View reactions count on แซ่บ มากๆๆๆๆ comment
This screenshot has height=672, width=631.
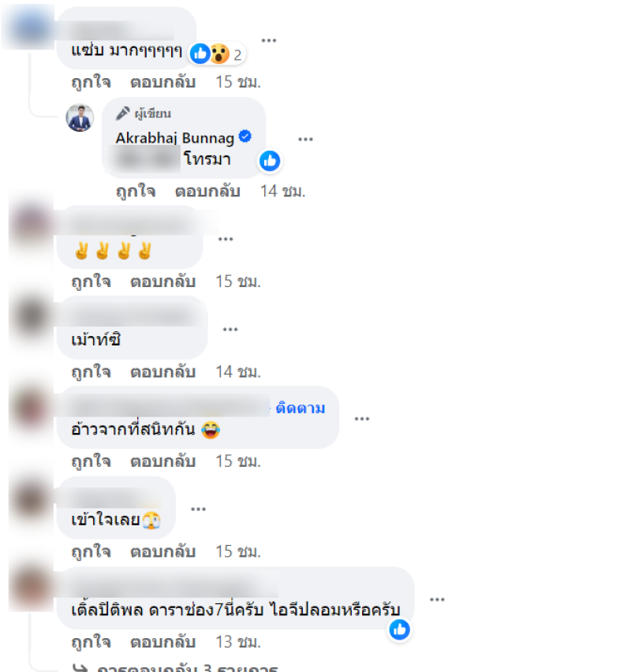(x=217, y=54)
